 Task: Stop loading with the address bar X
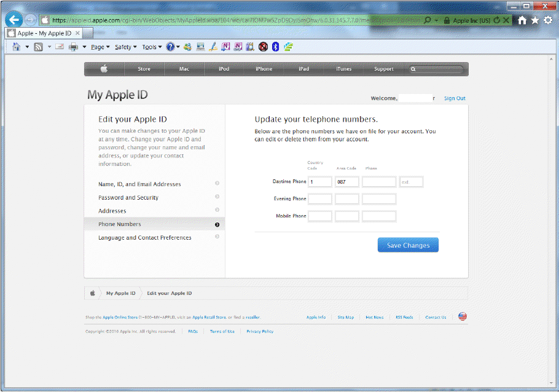pyautogui.click(x=506, y=20)
